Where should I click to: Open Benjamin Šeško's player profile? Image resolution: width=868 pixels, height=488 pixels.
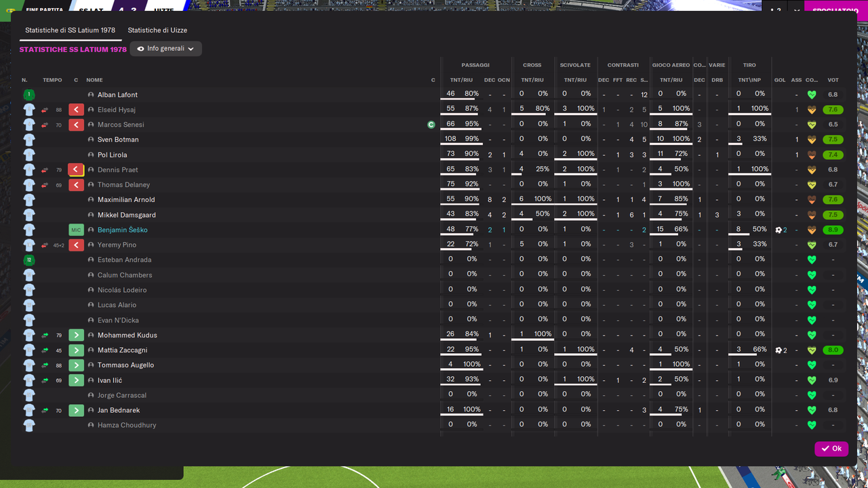(122, 230)
